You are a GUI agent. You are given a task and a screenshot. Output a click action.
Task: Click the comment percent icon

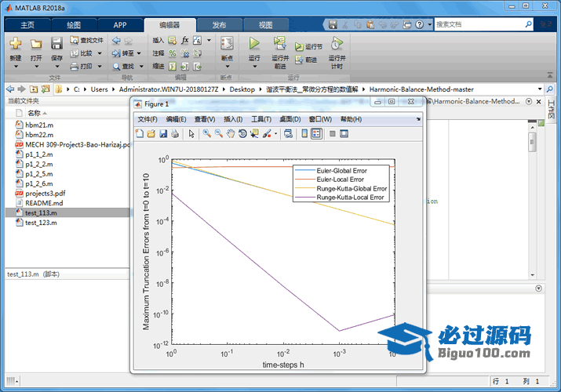[173, 53]
